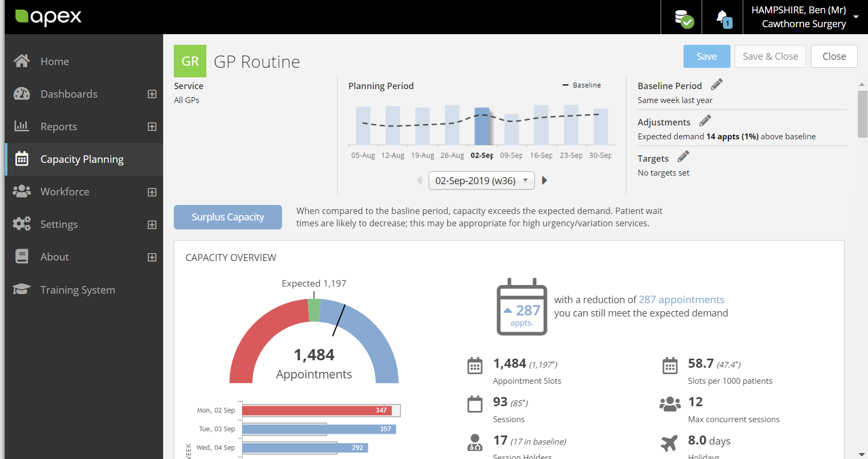
Task: Select the 12-Aug bar in chart
Action: [x=393, y=125]
